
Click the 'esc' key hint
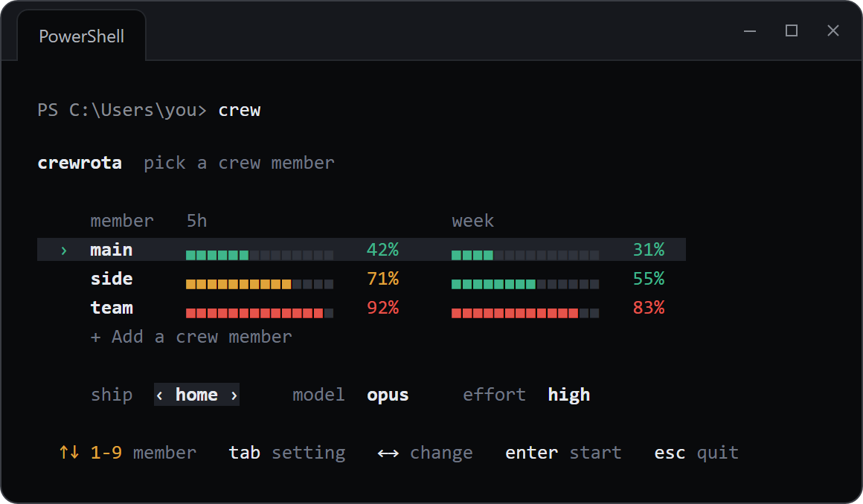point(670,453)
